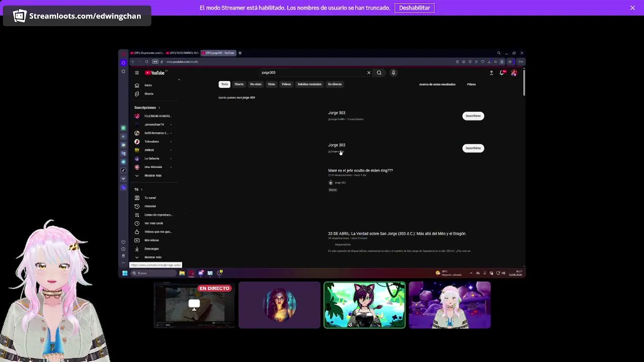Open Acerca de estos resultados
Screen dimensions: 644x362
click(x=437, y=84)
